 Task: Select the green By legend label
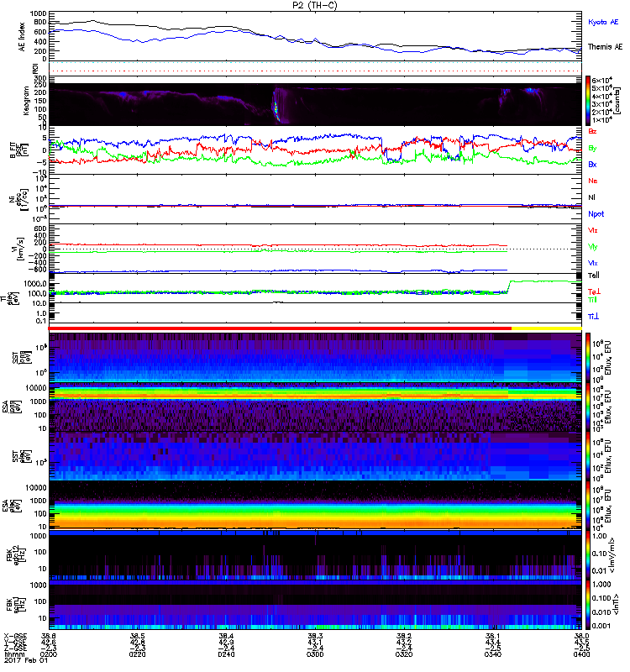(x=592, y=149)
